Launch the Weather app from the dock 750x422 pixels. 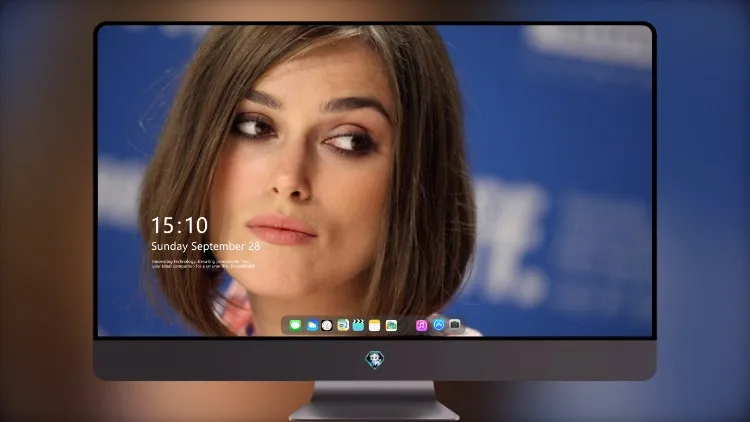[x=312, y=325]
